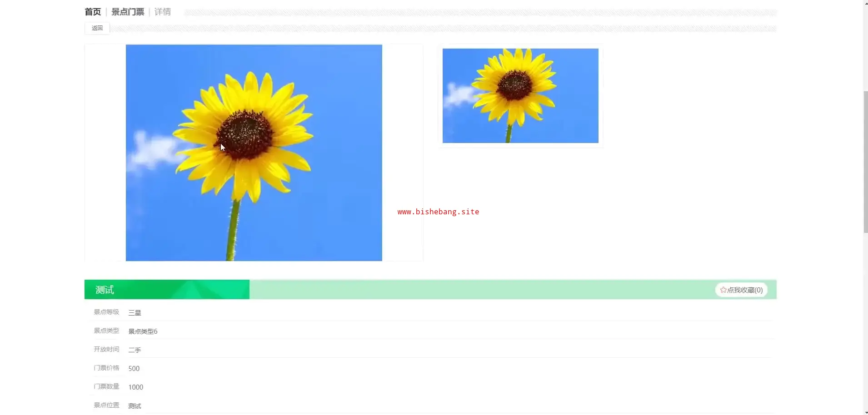Screen dimensions: 868x415
Task: Click the vertical page scrollbar thumb
Action: click(865, 162)
